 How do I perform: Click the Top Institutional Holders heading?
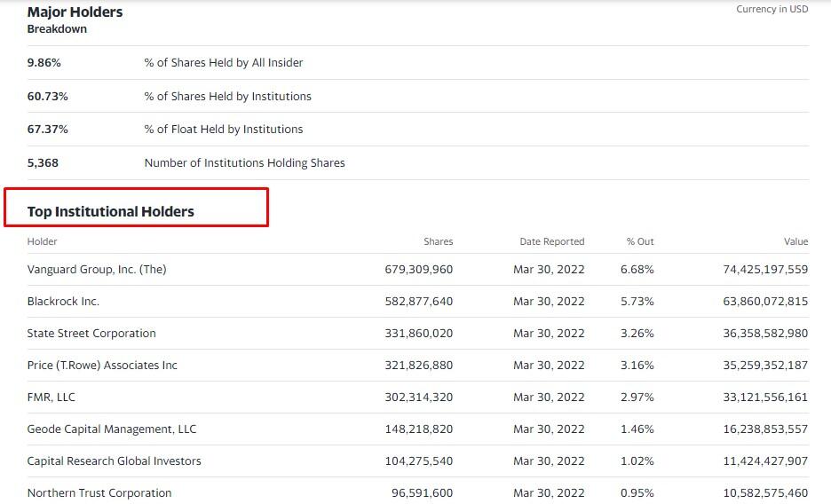111,212
